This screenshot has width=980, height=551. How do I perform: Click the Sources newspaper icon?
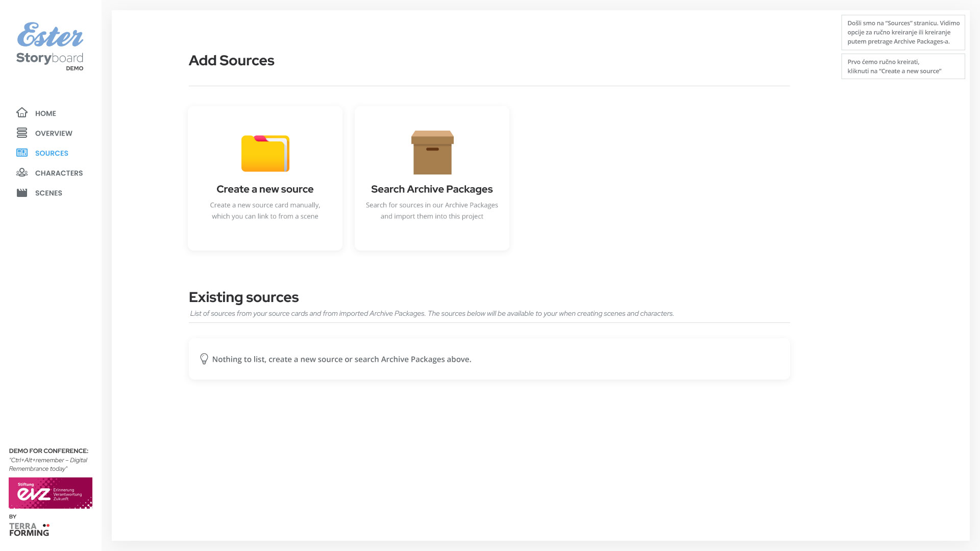(x=21, y=153)
